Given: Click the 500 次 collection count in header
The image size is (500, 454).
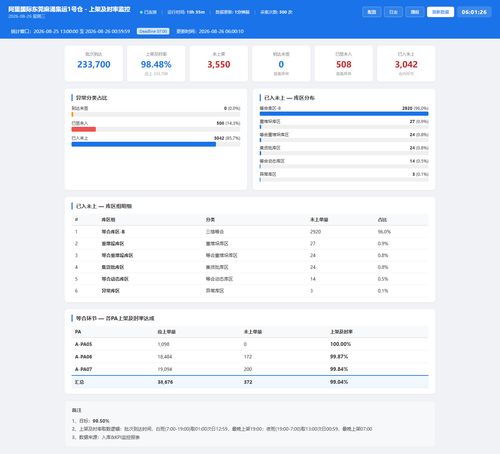Looking at the screenshot, I should click(x=286, y=12).
